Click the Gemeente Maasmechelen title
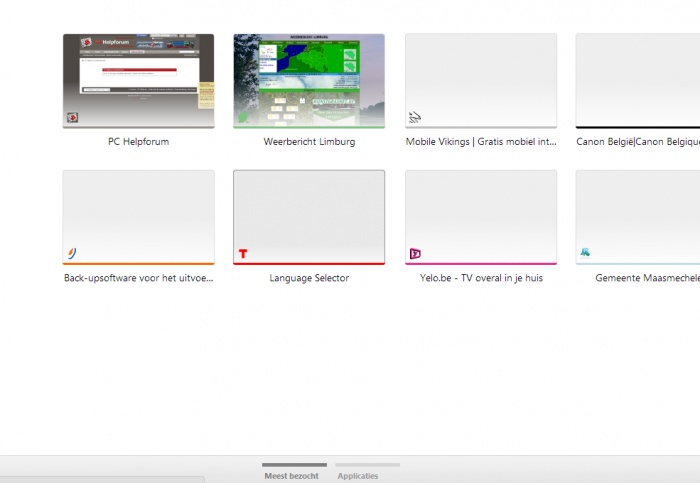 (x=647, y=278)
